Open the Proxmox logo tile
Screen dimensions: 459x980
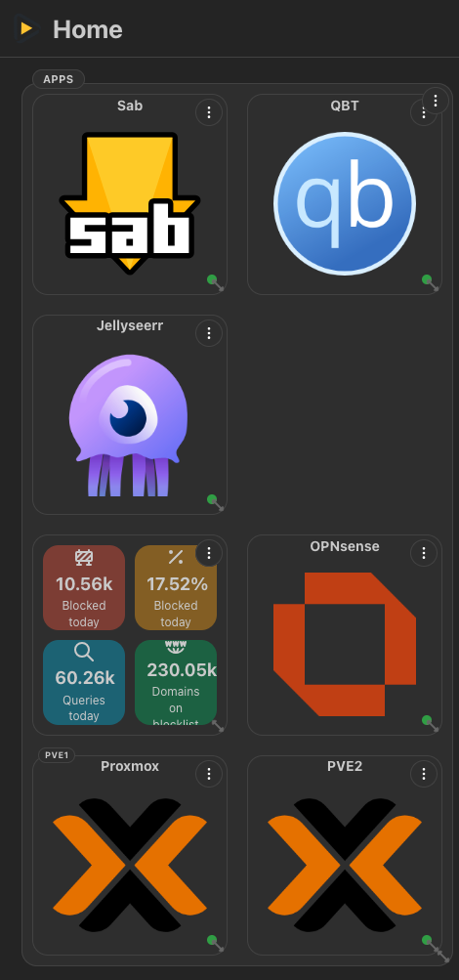[x=130, y=865]
